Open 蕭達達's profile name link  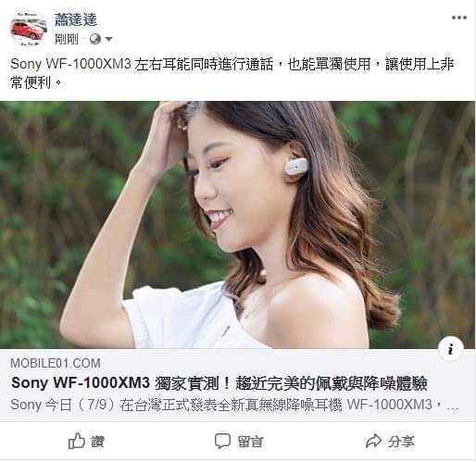pos(76,19)
